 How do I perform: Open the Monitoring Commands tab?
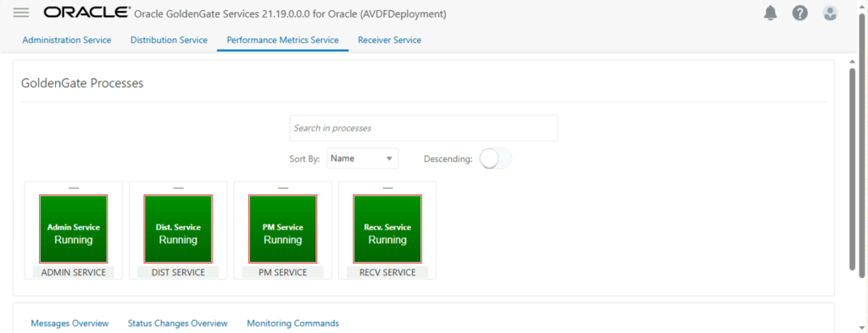pyautogui.click(x=292, y=323)
